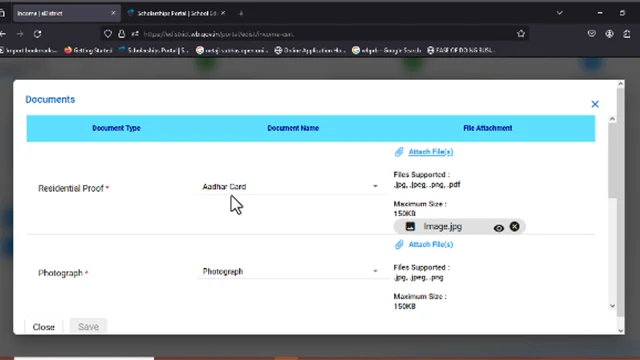The width and height of the screenshot is (640, 360).
Task: Click the documents table scroll-up arrow
Action: click(612, 119)
